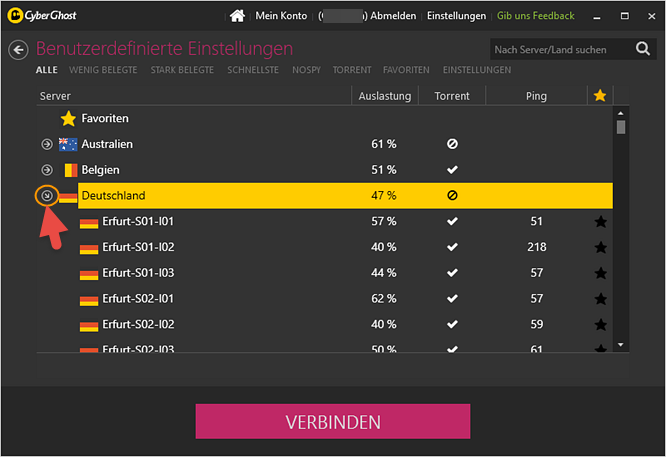Maximize the CyberGhost window
The height and width of the screenshot is (457, 666).
point(624,16)
